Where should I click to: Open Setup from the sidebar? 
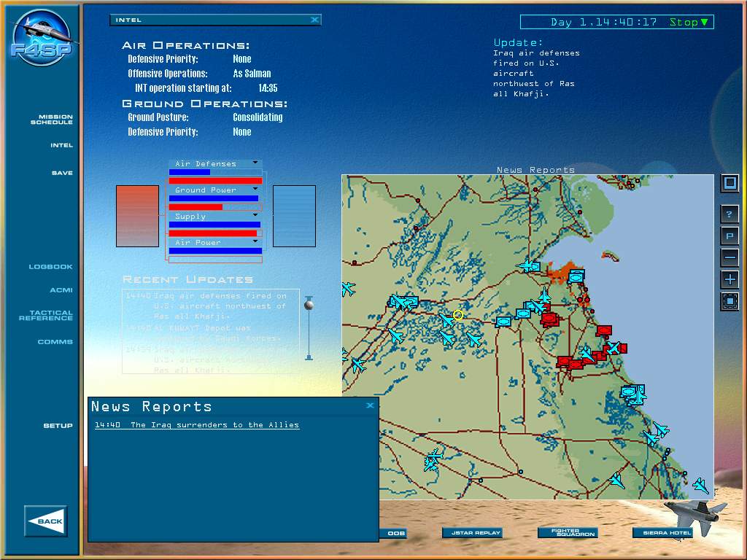pos(58,425)
